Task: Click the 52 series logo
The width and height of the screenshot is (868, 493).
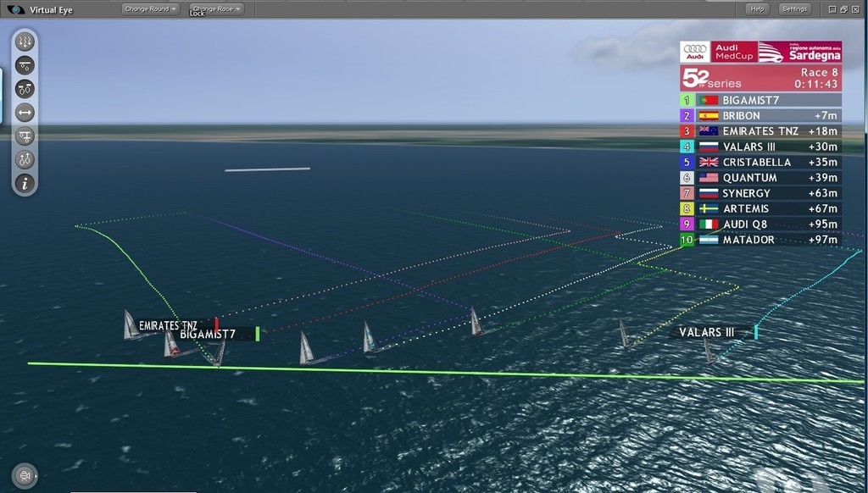Action: point(711,78)
